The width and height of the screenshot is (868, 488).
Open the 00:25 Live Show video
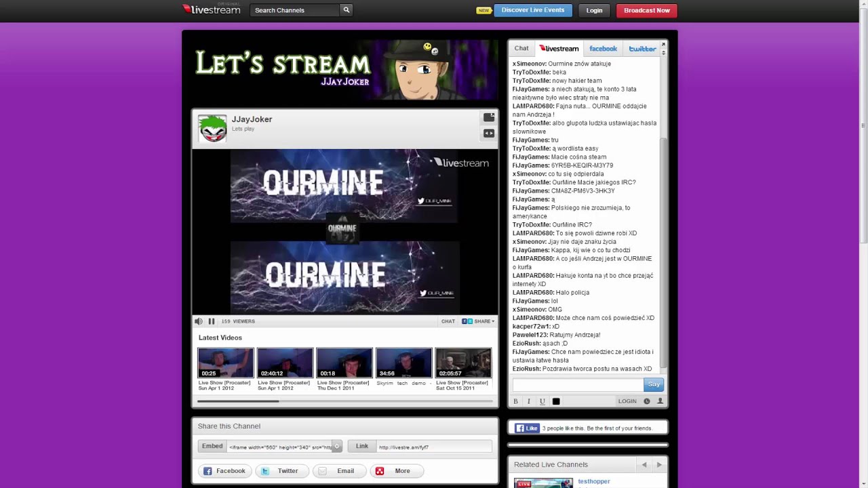(225, 363)
